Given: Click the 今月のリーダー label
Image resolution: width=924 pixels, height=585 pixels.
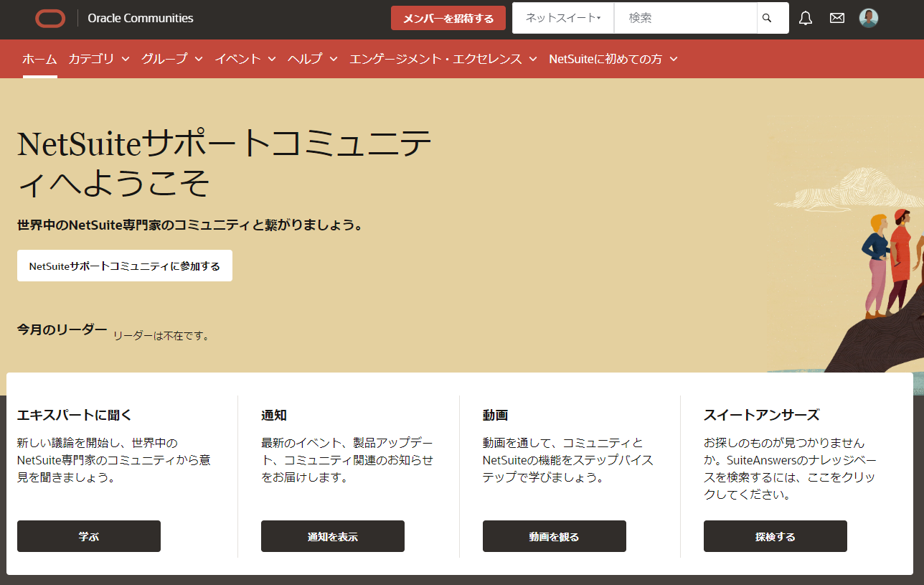Looking at the screenshot, I should pos(62,329).
